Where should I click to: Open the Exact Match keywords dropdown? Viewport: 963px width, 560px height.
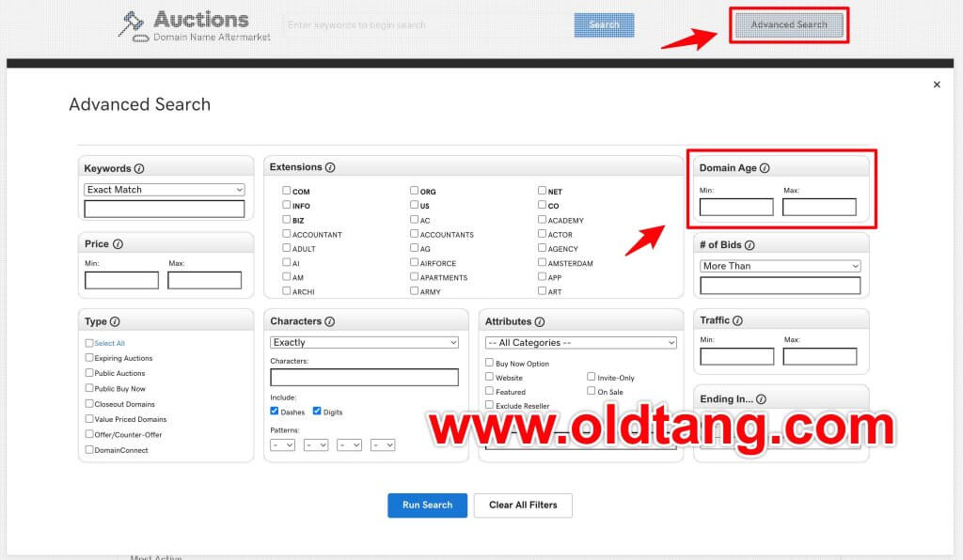[x=165, y=190]
